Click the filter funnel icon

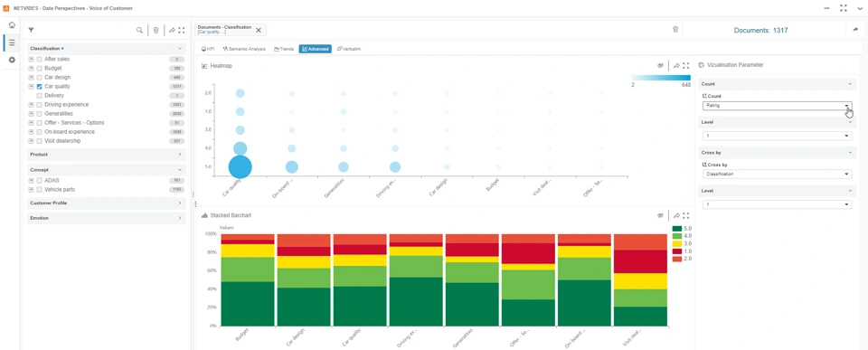point(32,31)
